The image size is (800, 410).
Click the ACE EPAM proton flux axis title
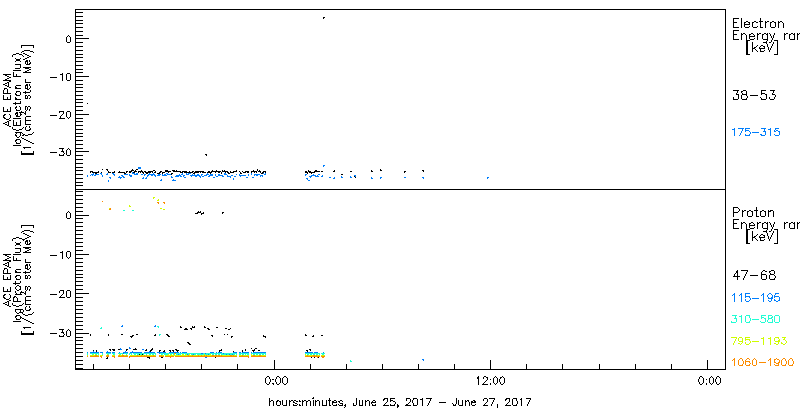20,278
